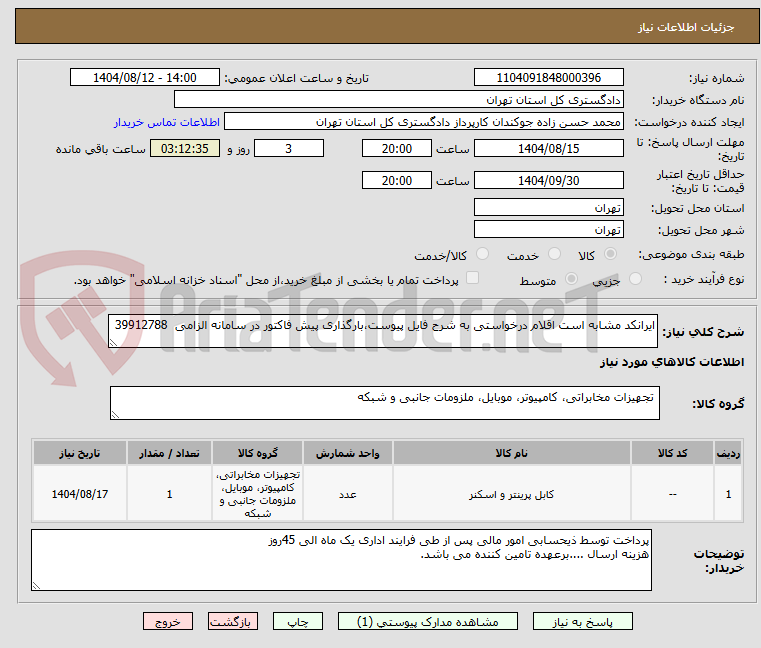
Task: Open مشاهده مدارک پیوستی (1) button
Action: [x=428, y=621]
